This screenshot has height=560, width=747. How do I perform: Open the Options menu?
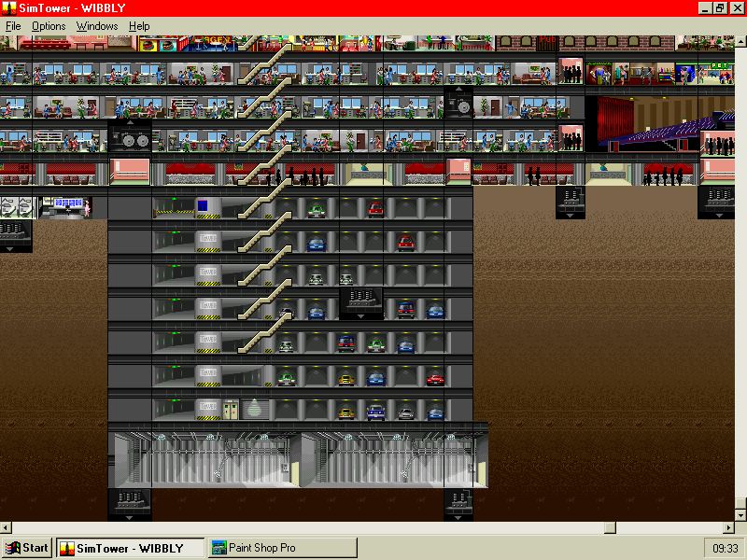click(49, 26)
